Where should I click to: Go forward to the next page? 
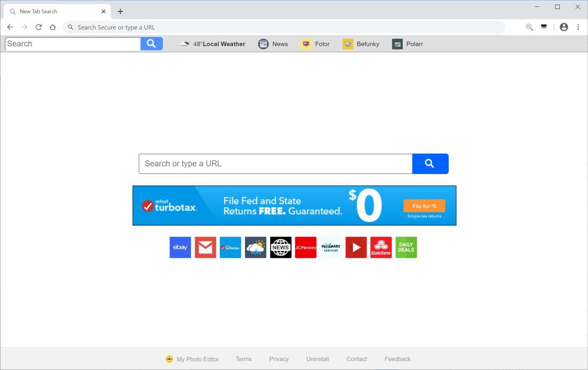pos(24,27)
